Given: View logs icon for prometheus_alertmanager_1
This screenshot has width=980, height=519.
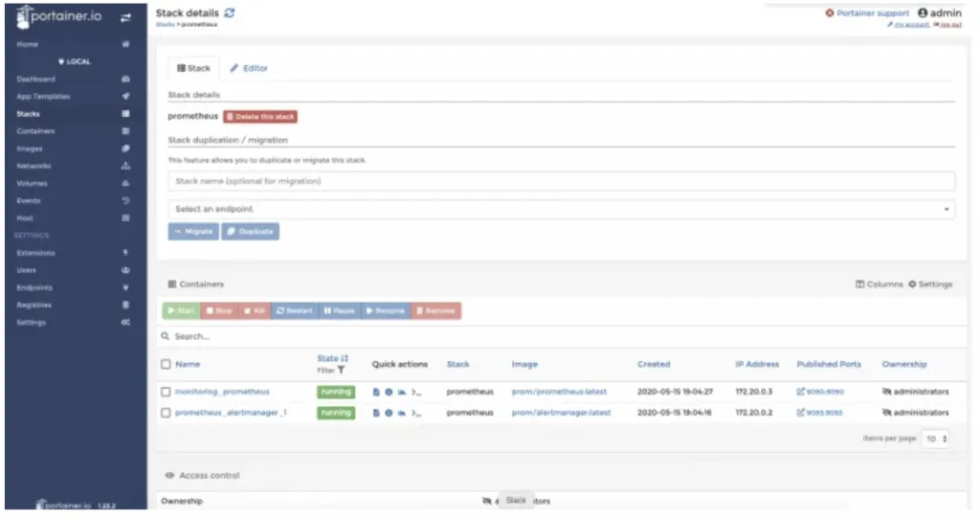Looking at the screenshot, I should 376,414.
